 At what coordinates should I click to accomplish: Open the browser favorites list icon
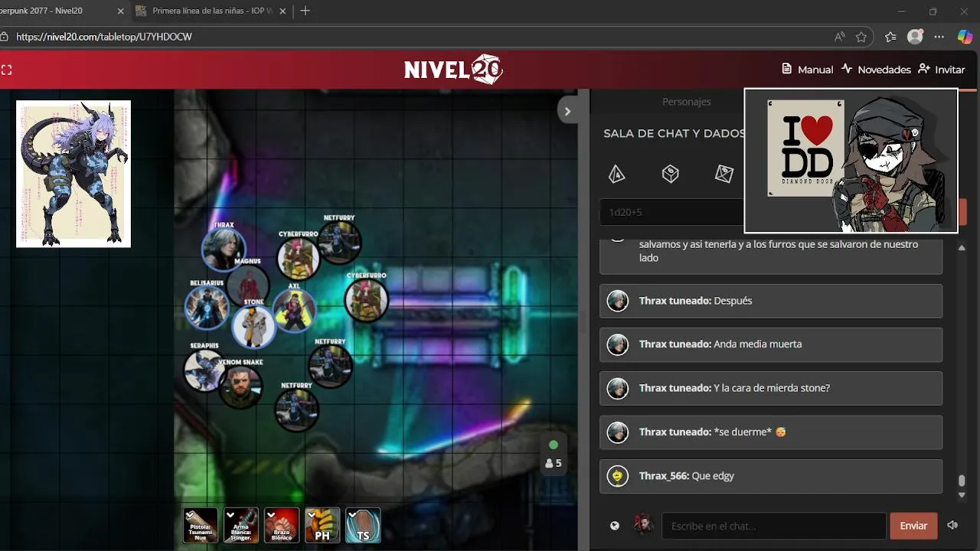pyautogui.click(x=890, y=37)
